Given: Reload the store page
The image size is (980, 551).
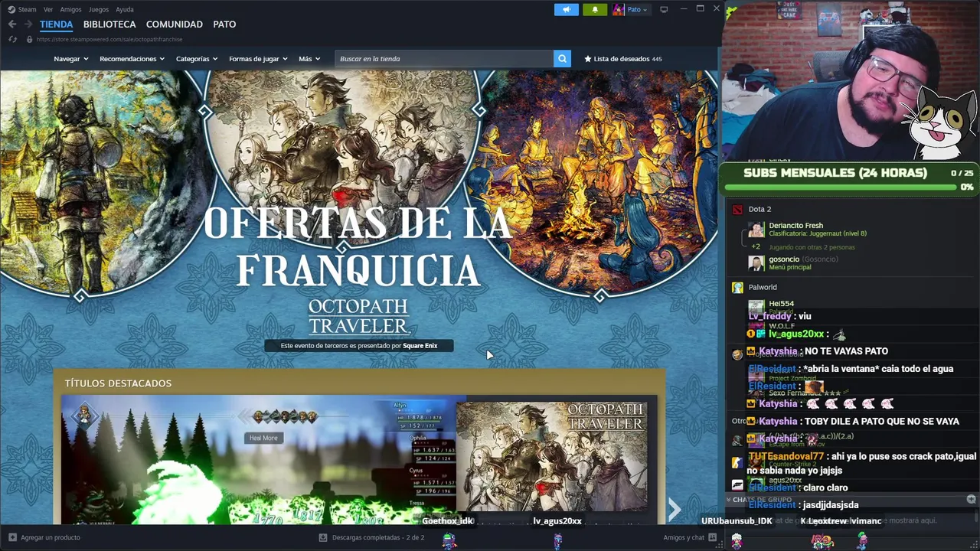Looking at the screenshot, I should click(12, 39).
